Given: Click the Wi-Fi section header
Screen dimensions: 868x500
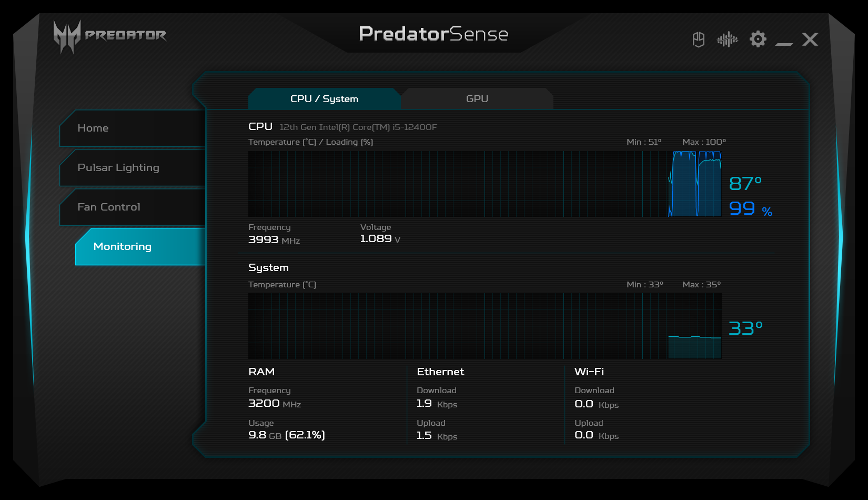Looking at the screenshot, I should tap(589, 372).
